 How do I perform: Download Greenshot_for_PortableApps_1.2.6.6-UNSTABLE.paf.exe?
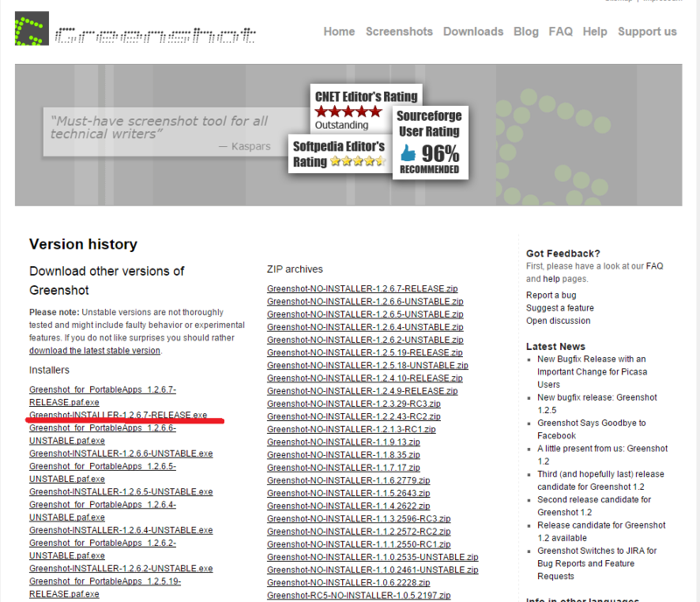pyautogui.click(x=102, y=434)
